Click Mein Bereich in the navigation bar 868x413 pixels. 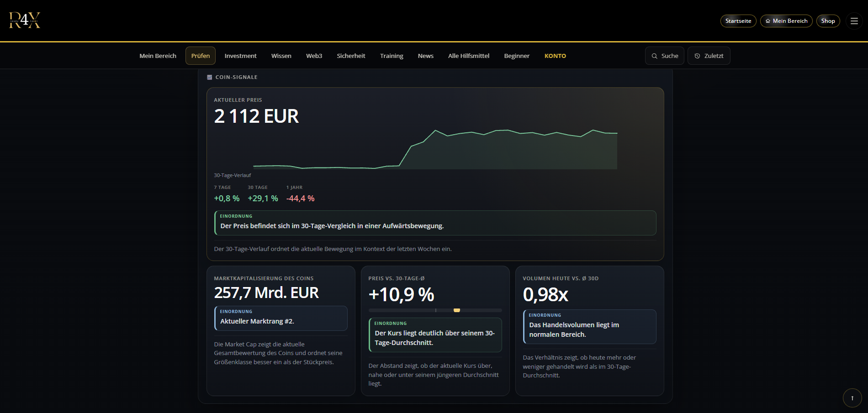(158, 56)
